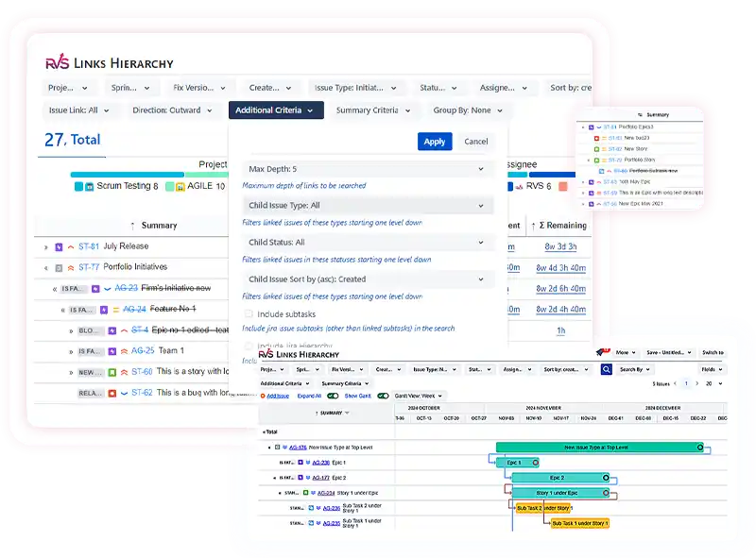Image resolution: width=756 pixels, height=558 pixels.
Task: Click the priority icon beside ST-4
Action: click(124, 330)
